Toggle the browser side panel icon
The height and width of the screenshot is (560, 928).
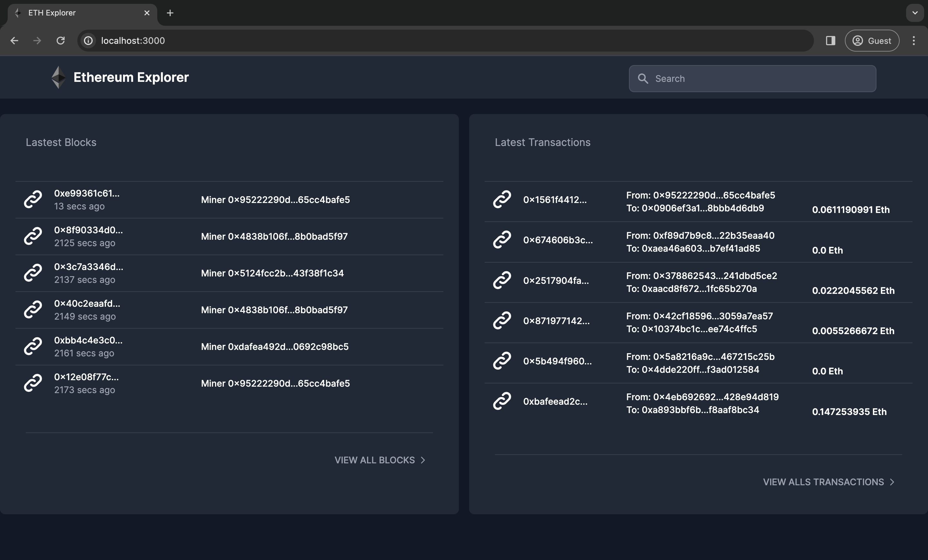click(x=830, y=41)
